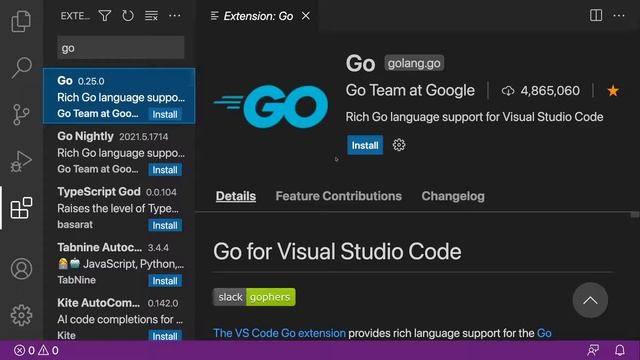
Task: Click the extensions search box containing 'go'
Action: (x=120, y=48)
